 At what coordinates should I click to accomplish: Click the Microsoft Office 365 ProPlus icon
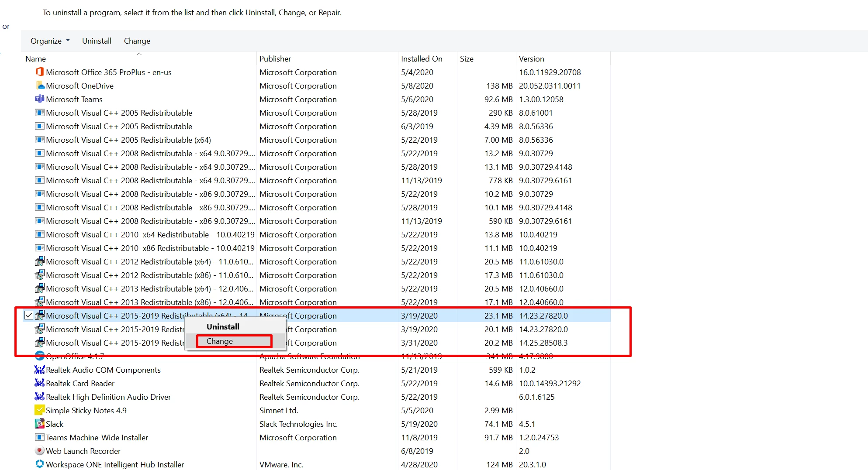point(39,72)
